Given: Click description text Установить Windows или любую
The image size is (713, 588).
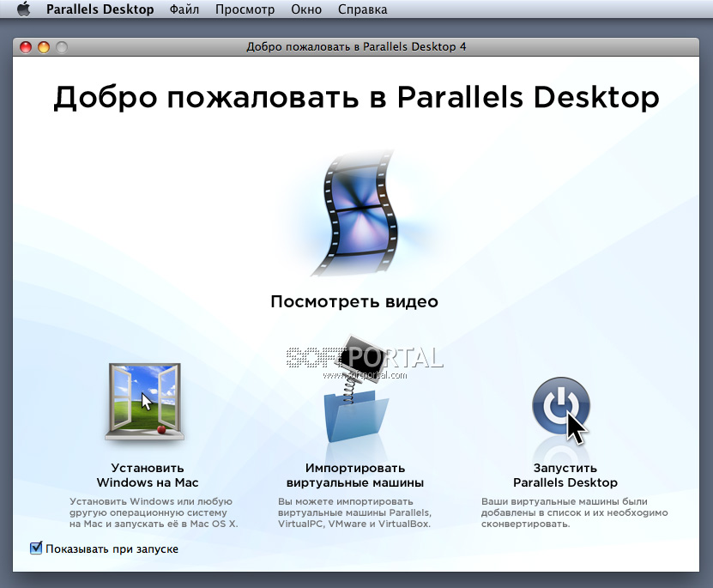Looking at the screenshot, I should coord(154,512).
